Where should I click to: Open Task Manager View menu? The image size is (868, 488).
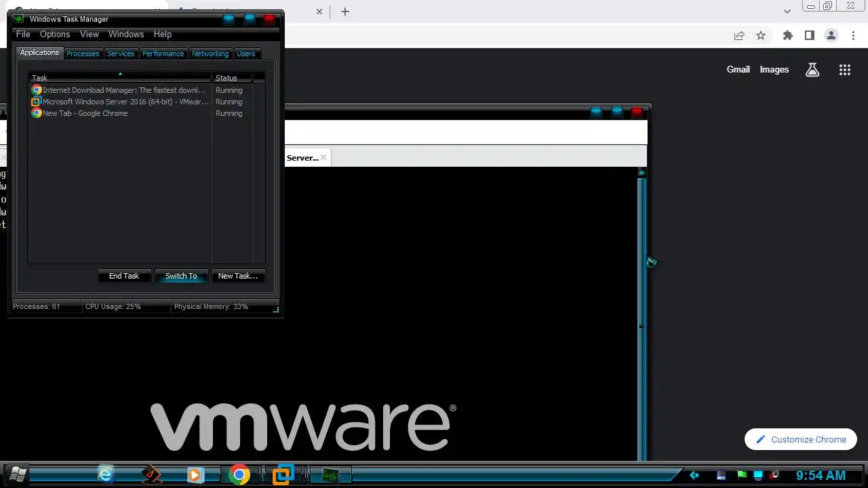click(90, 34)
